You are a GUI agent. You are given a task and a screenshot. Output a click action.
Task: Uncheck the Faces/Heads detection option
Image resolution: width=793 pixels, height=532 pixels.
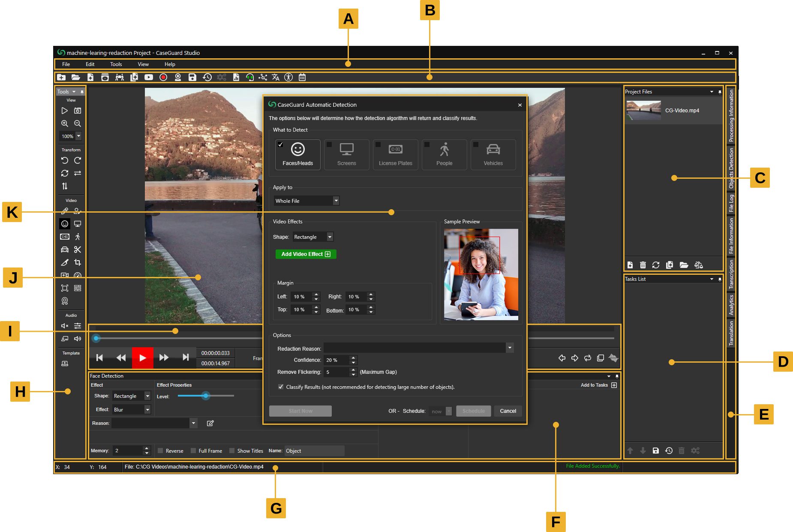click(280, 144)
